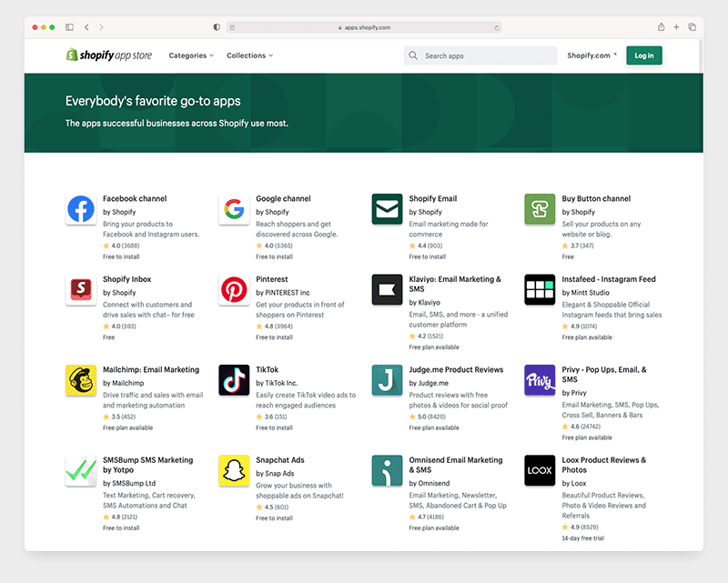Open the Google channel title link

pyautogui.click(x=283, y=198)
